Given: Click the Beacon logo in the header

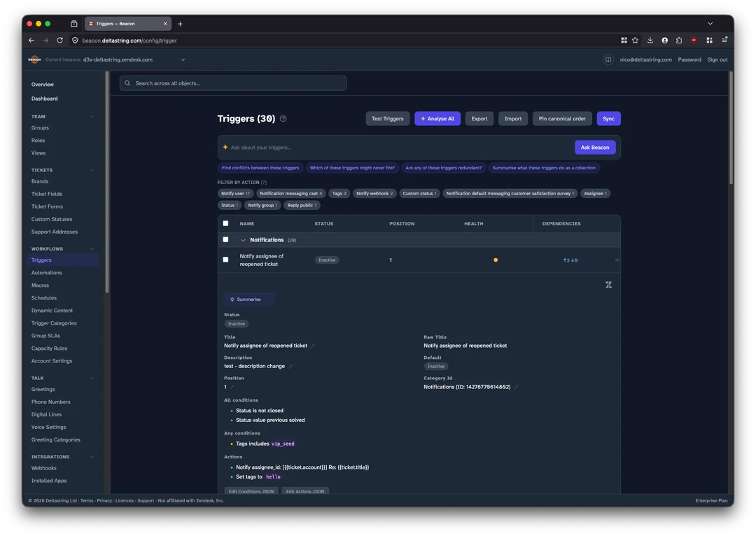Looking at the screenshot, I should (x=34, y=59).
